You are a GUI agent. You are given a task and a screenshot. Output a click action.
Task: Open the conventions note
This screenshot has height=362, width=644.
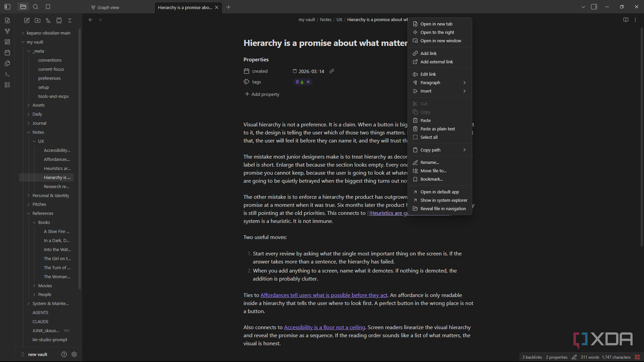pyautogui.click(x=50, y=60)
